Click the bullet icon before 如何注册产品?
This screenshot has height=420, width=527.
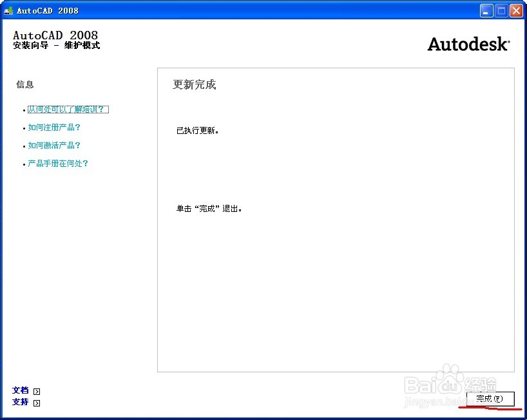pyautogui.click(x=24, y=127)
